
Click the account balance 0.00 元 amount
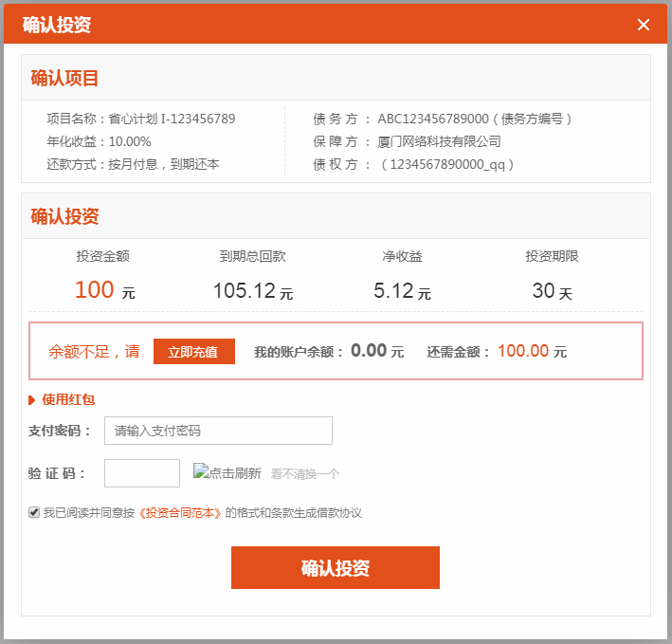[376, 351]
